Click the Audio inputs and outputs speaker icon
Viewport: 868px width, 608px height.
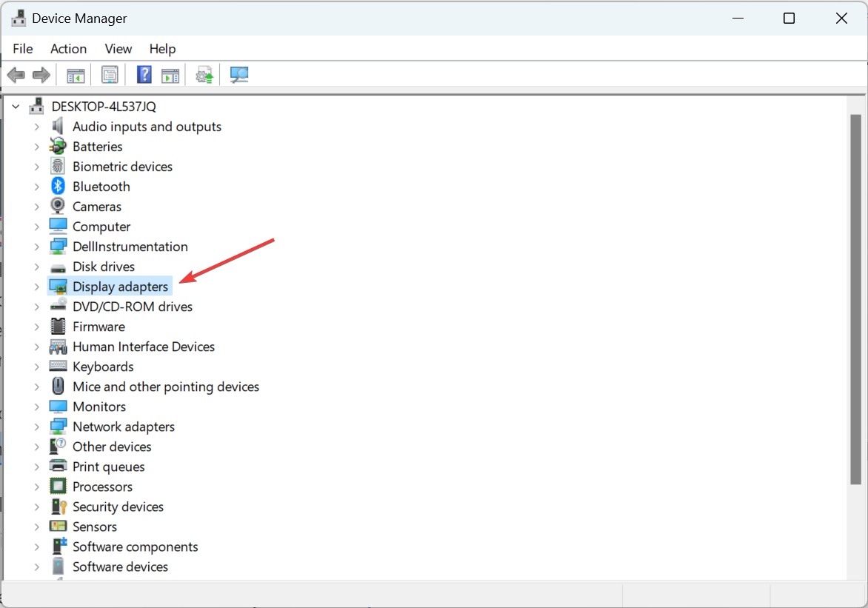pos(58,126)
